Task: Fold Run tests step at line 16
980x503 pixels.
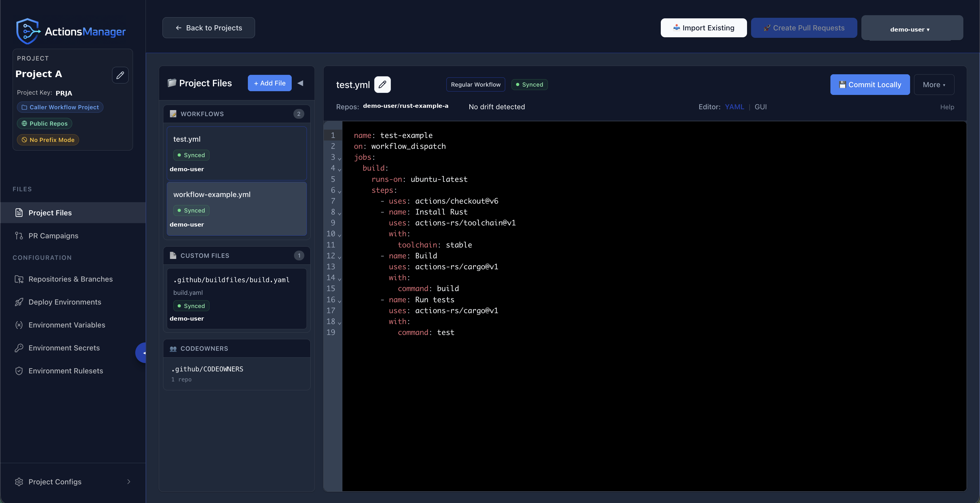Action: tap(339, 301)
